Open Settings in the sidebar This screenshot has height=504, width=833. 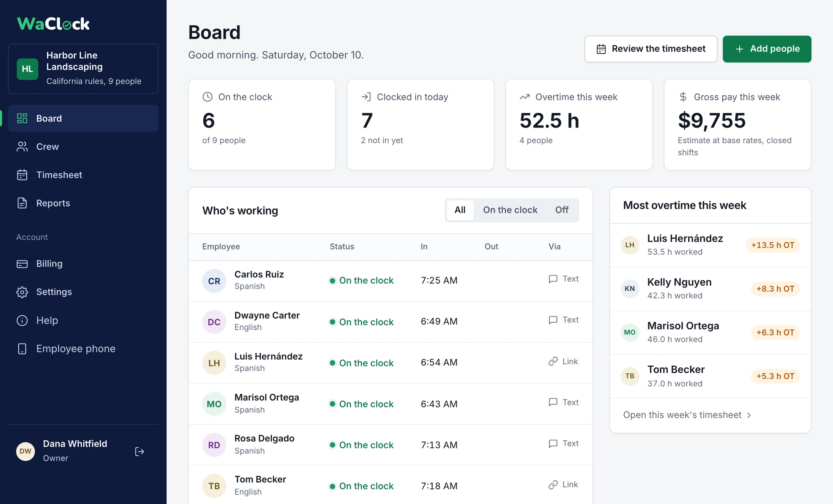coord(83,292)
